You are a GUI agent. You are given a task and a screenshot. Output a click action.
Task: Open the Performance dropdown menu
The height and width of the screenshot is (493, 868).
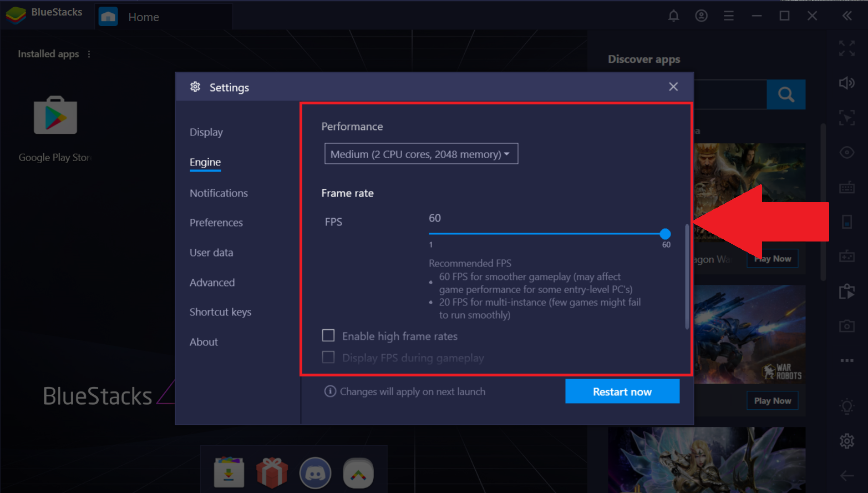(421, 154)
